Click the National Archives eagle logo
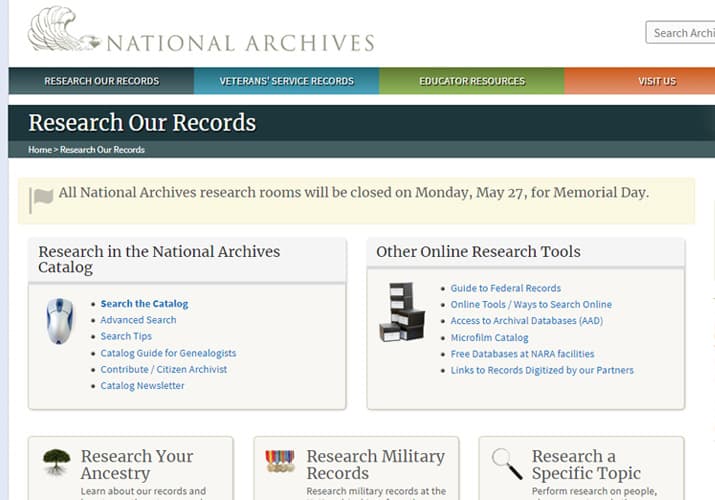 point(64,29)
